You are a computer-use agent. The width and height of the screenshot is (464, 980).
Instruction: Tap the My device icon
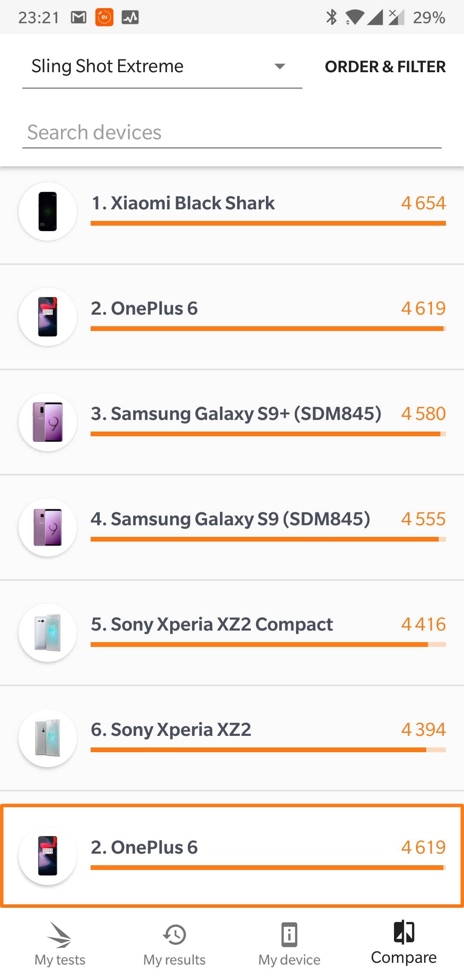pyautogui.click(x=289, y=934)
